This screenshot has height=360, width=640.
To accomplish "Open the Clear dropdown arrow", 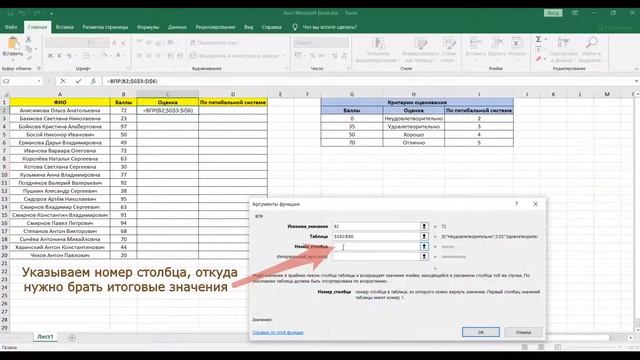I will 546,59.
